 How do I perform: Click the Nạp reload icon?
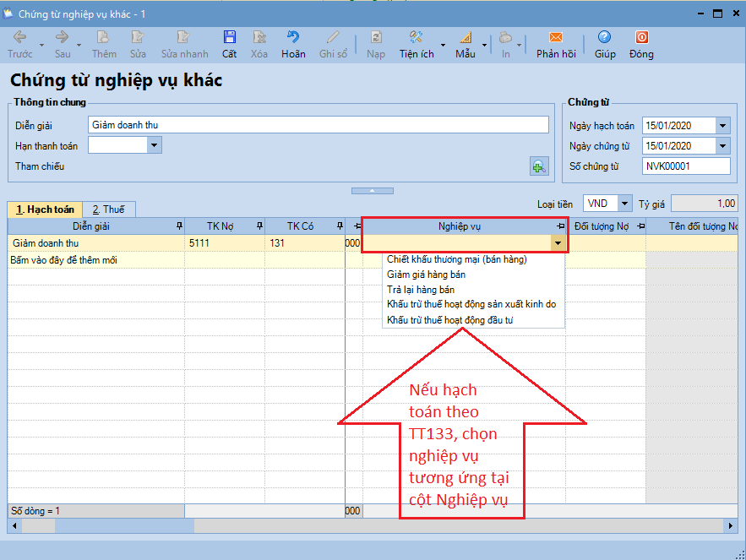(376, 44)
